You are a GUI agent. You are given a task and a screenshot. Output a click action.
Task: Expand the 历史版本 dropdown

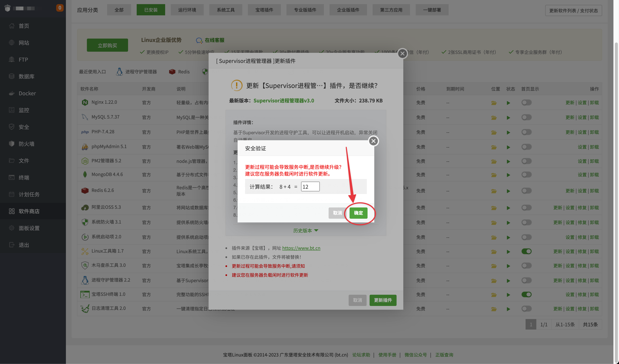(306, 230)
